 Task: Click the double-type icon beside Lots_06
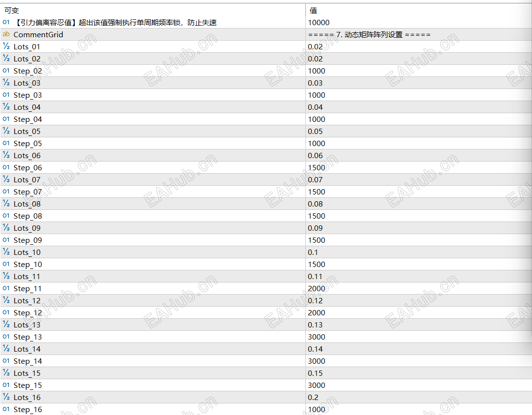click(6, 155)
